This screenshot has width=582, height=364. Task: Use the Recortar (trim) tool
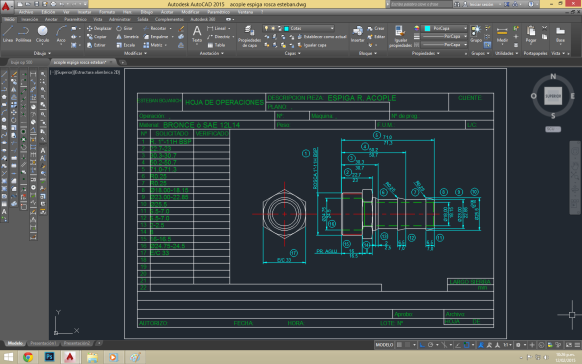(x=155, y=29)
